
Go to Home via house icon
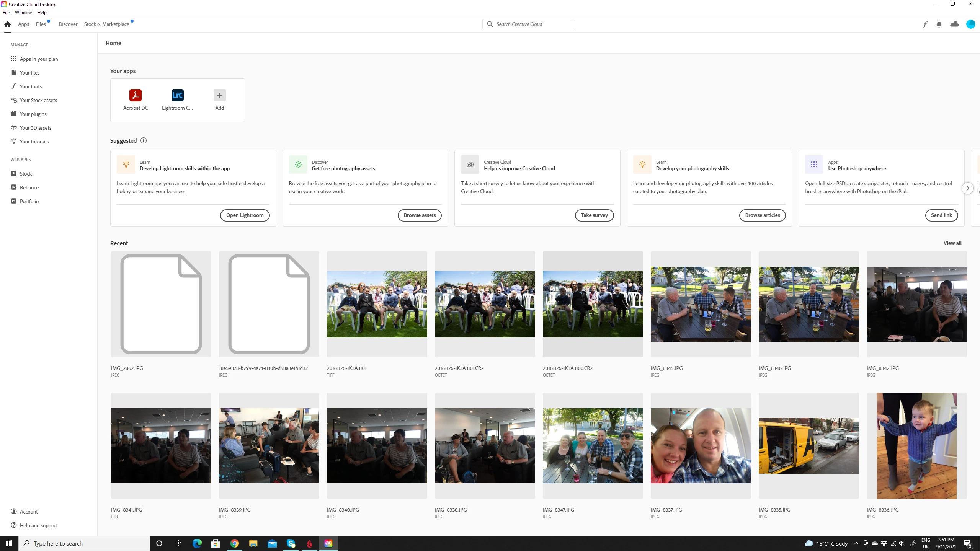(8, 24)
